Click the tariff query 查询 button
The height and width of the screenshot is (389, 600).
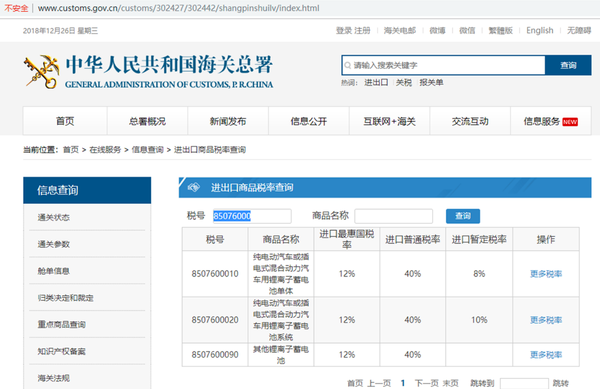point(463,216)
